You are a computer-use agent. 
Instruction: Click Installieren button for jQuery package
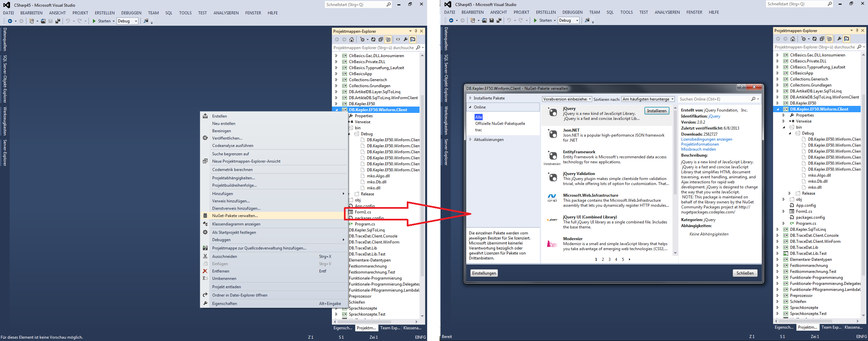coord(657,111)
